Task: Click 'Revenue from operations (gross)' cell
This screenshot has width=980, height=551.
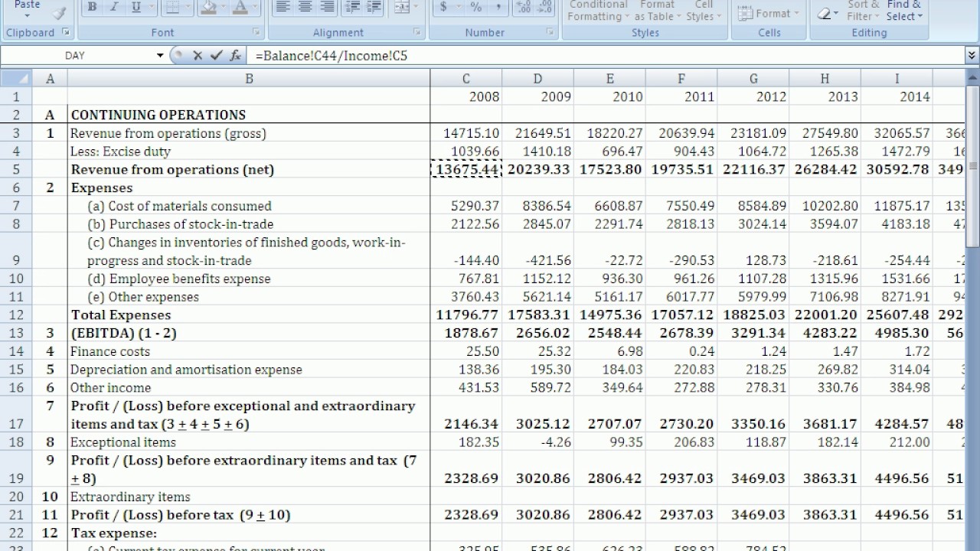Action: coord(249,133)
